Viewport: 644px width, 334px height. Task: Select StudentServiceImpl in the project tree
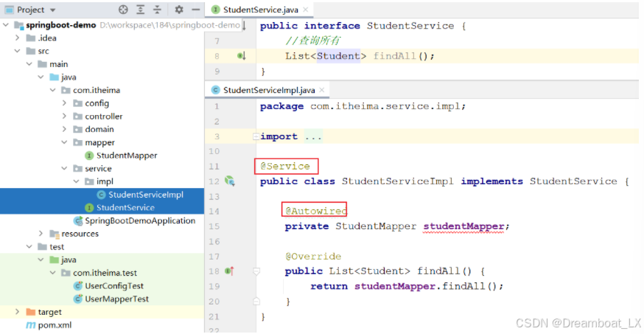tap(146, 195)
